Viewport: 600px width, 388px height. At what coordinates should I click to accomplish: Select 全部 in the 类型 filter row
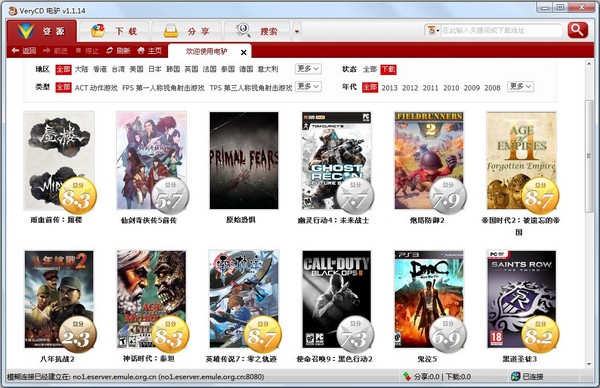(64, 87)
